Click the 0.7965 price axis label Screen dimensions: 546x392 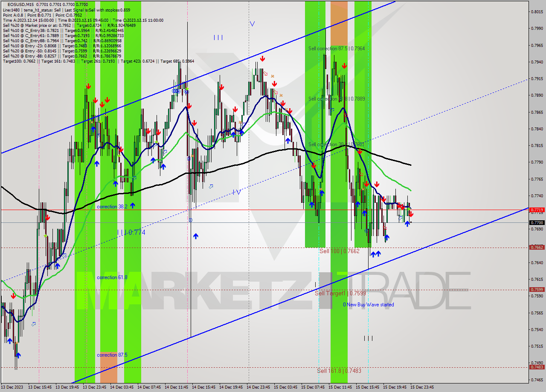tap(537, 45)
